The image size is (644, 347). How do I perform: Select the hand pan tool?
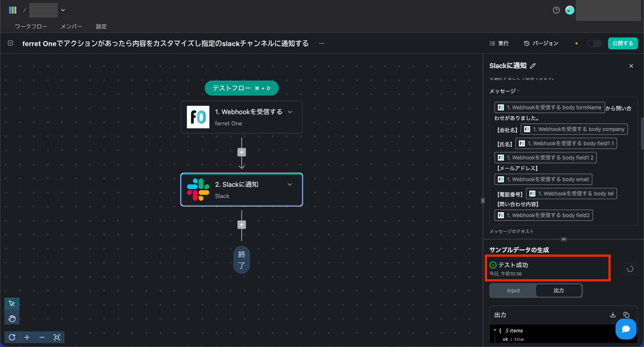pyautogui.click(x=12, y=319)
